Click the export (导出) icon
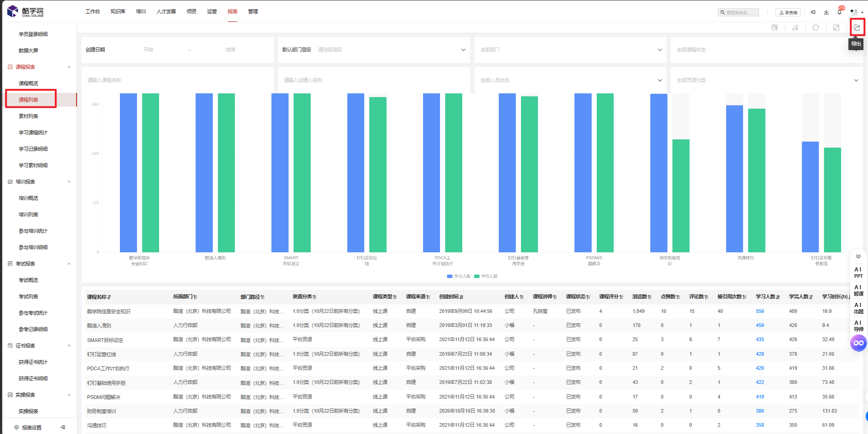This screenshot has width=868, height=434. coord(857,28)
